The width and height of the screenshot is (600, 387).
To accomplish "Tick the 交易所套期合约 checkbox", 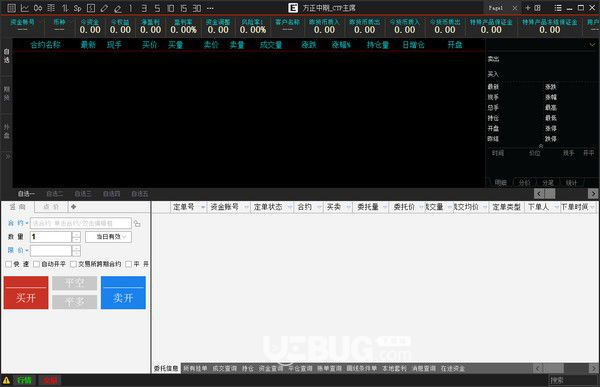I will click(x=73, y=264).
